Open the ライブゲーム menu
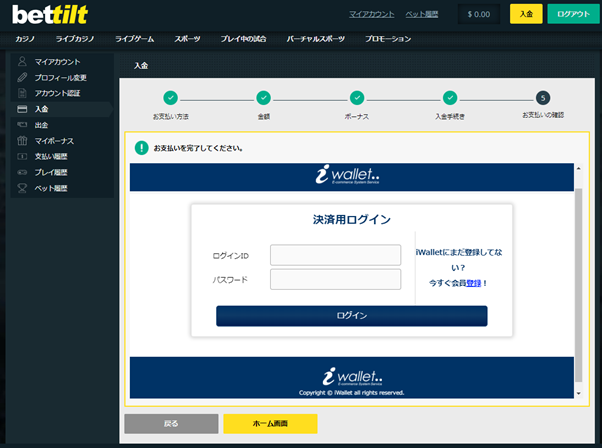The image size is (602, 448). point(135,39)
